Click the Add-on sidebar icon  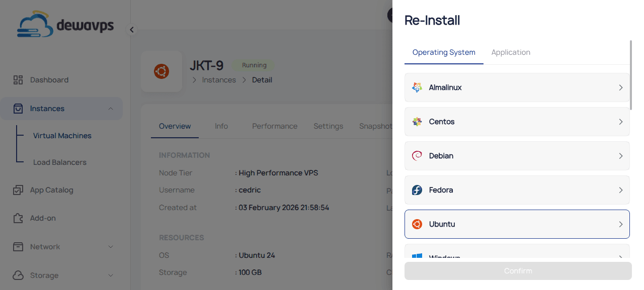(18, 218)
